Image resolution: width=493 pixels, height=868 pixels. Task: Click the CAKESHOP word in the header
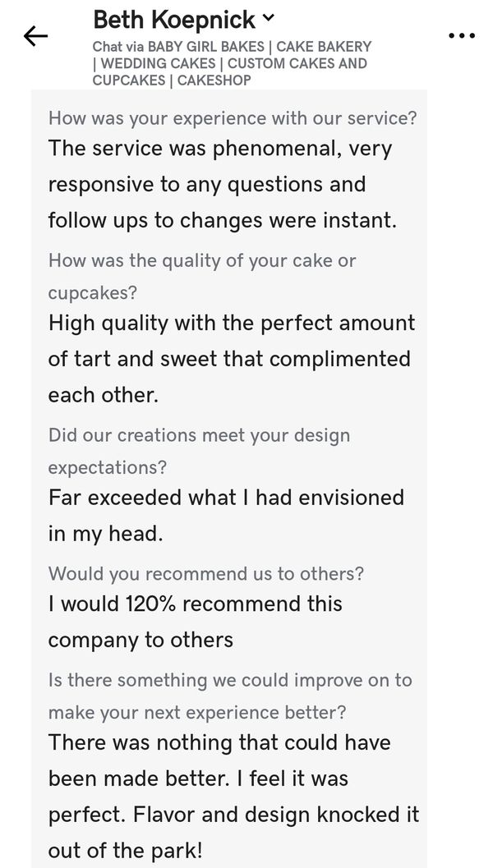[214, 80]
